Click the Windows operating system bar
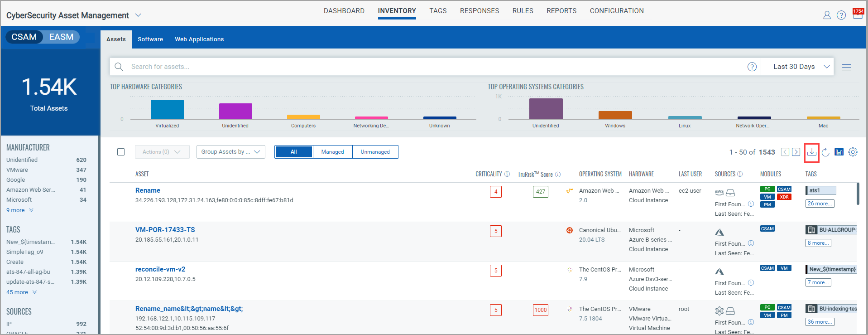The image size is (868, 335). click(x=615, y=115)
